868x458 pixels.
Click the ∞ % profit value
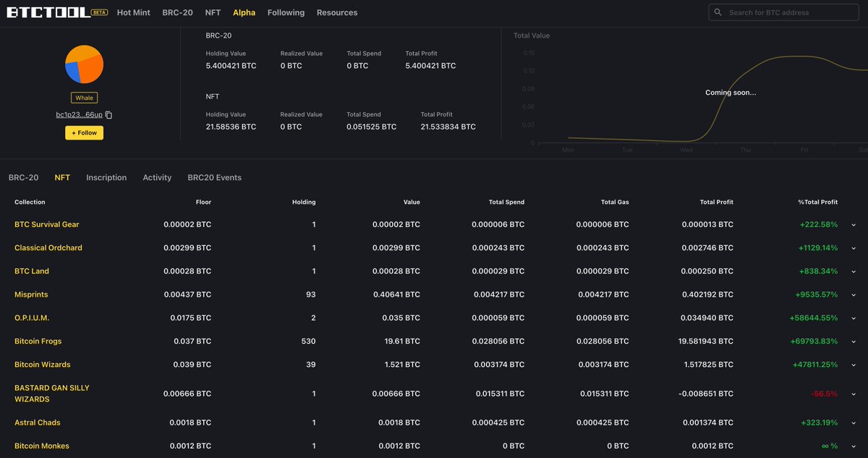pyautogui.click(x=829, y=446)
